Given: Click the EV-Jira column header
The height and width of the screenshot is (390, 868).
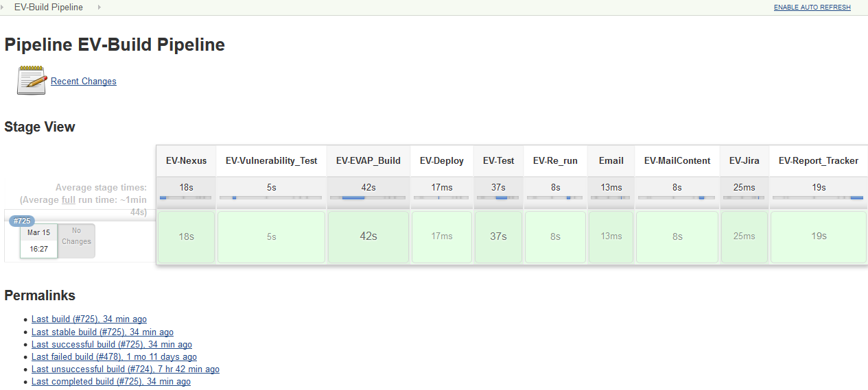Looking at the screenshot, I should [x=744, y=161].
